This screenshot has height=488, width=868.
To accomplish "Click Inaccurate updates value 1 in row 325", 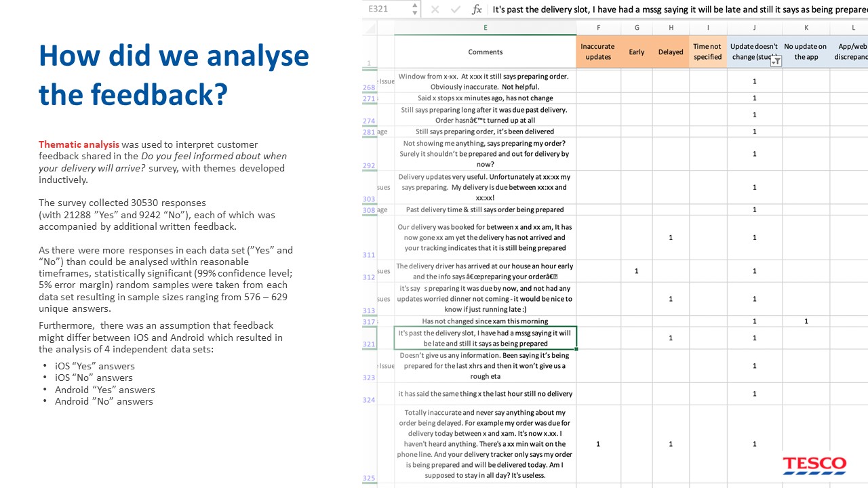I will 598,444.
